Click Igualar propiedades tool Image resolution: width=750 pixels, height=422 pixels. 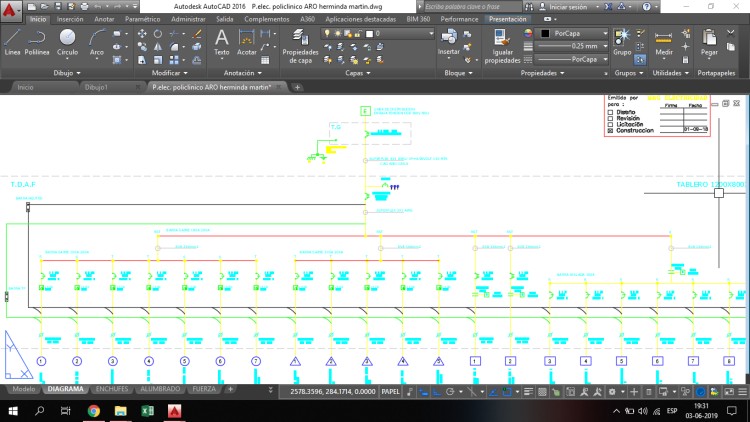[x=502, y=46]
